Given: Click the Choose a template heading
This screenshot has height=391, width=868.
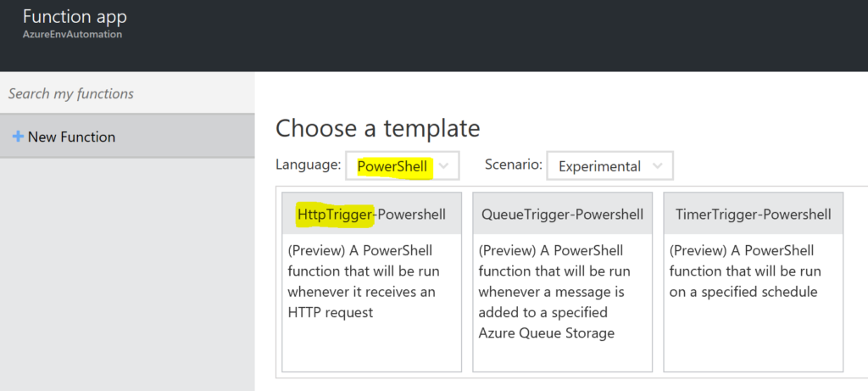Looking at the screenshot, I should click(x=377, y=129).
